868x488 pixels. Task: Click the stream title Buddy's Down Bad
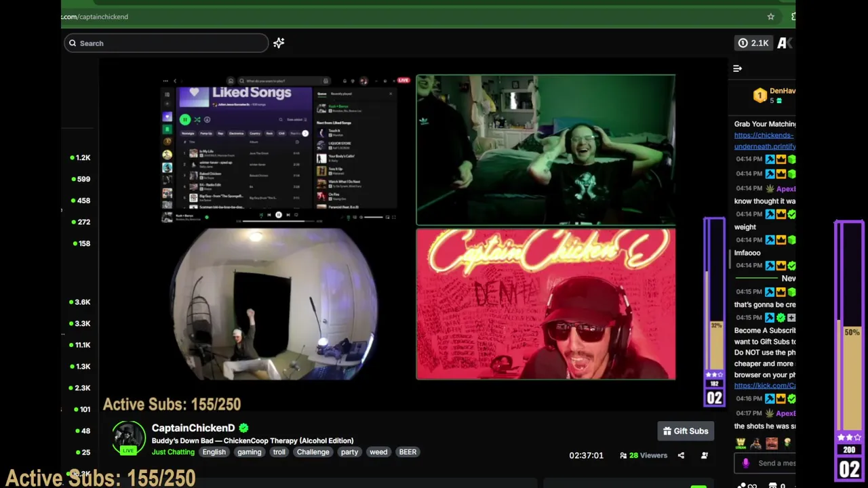252,441
